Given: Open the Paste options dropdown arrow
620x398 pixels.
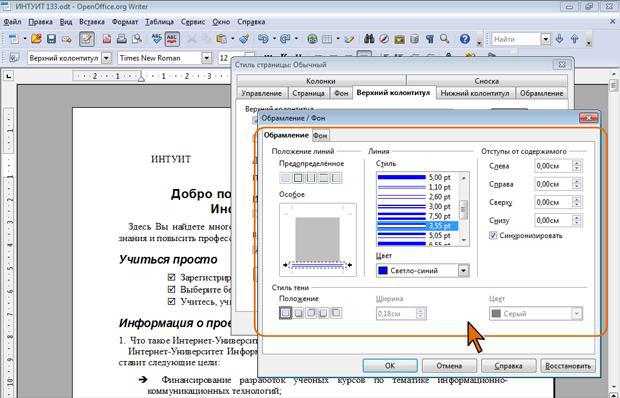Looking at the screenshot, I should 232,39.
